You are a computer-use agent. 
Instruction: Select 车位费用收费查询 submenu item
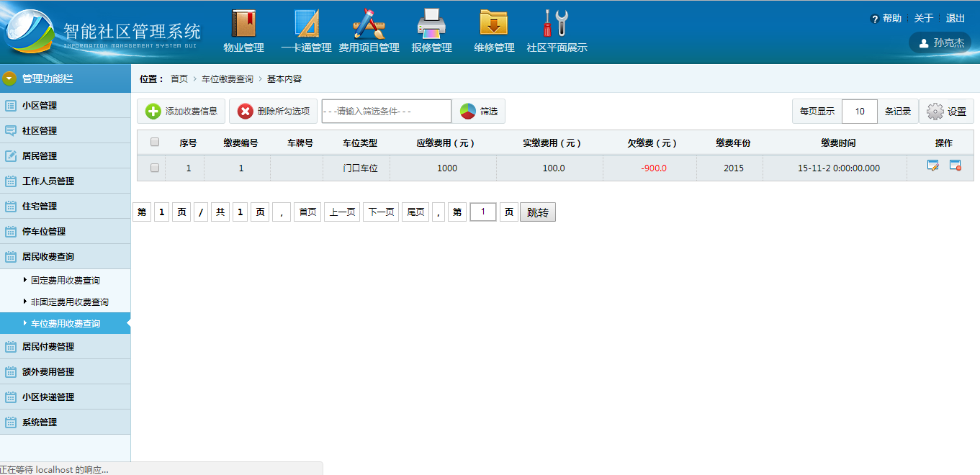click(x=66, y=323)
